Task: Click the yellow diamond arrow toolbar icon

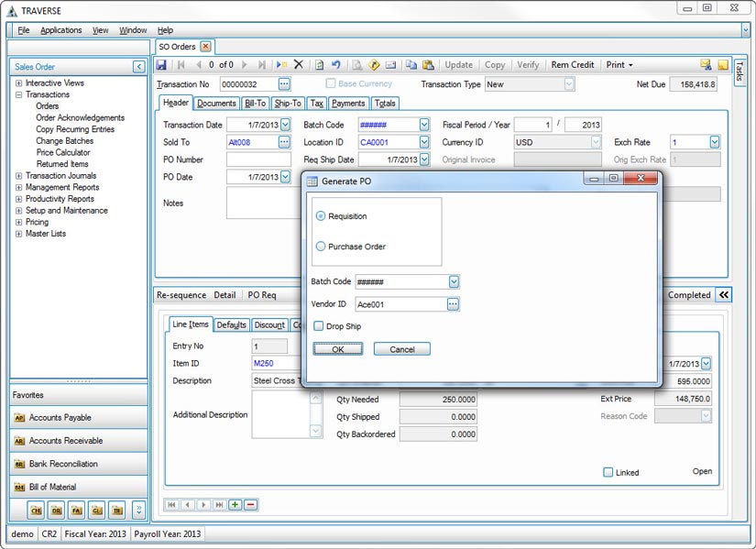Action: click(374, 65)
